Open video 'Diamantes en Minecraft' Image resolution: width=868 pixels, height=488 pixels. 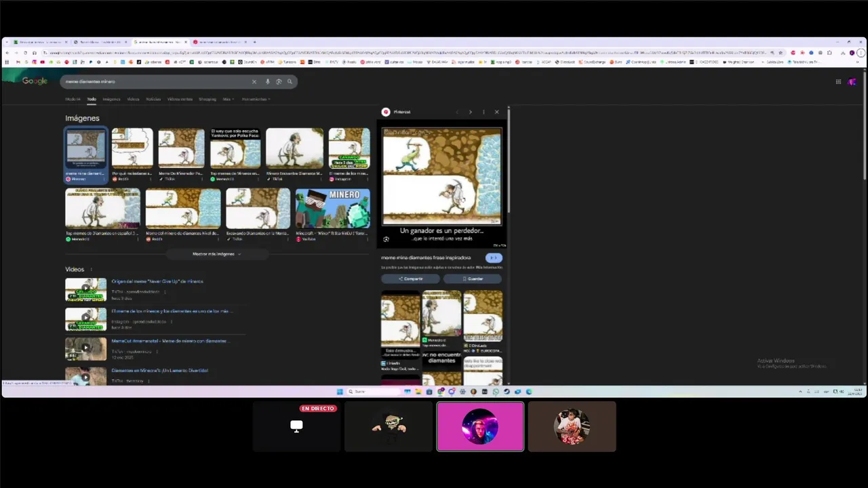(x=160, y=371)
